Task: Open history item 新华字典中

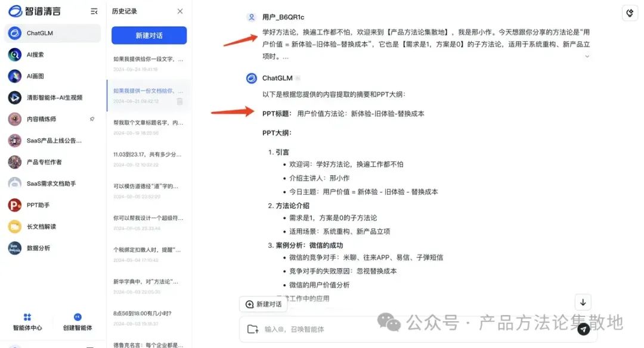Action: pos(148,286)
